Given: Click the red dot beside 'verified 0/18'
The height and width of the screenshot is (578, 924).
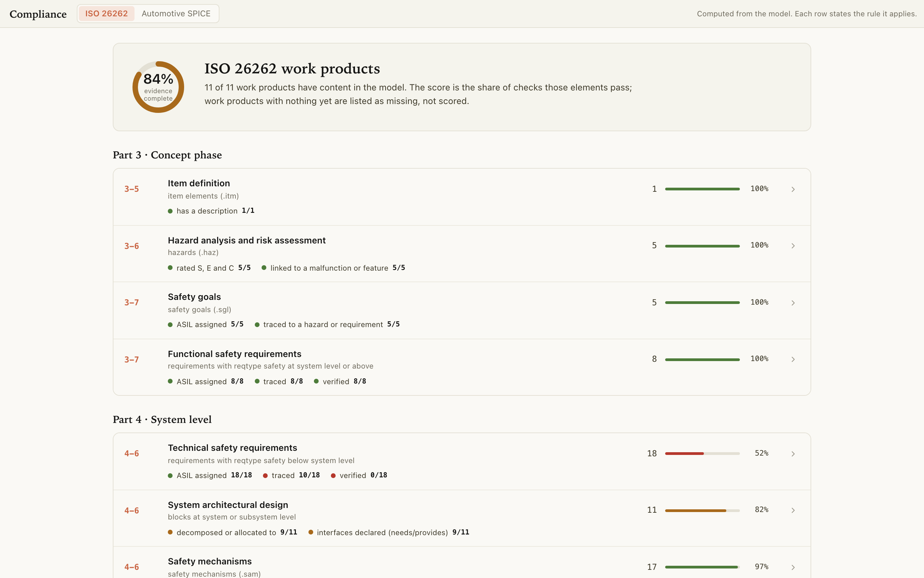Looking at the screenshot, I should pos(333,476).
